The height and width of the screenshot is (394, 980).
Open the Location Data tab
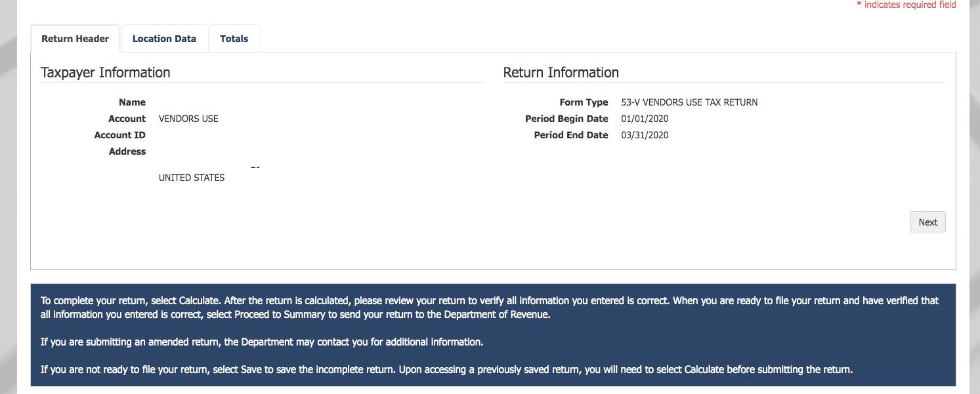tap(164, 39)
